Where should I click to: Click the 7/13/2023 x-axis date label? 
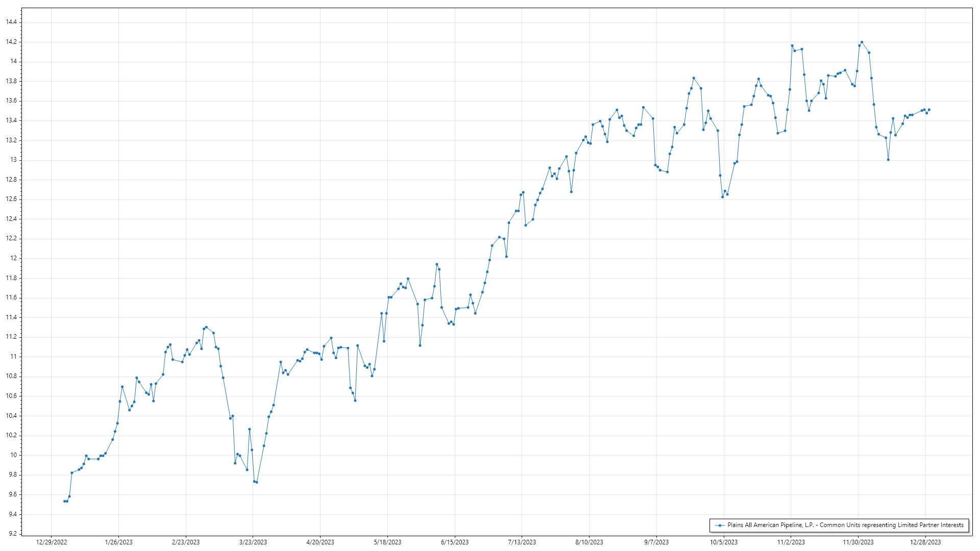tap(522, 542)
